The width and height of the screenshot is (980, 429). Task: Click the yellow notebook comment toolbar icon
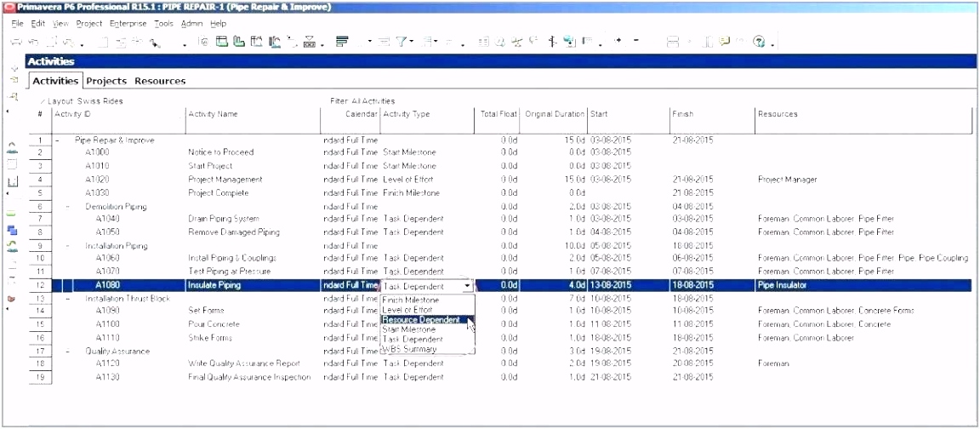(x=726, y=42)
